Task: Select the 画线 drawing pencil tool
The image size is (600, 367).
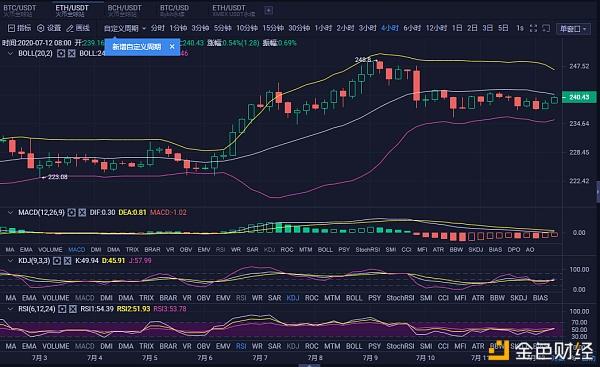Action: pyautogui.click(x=78, y=28)
